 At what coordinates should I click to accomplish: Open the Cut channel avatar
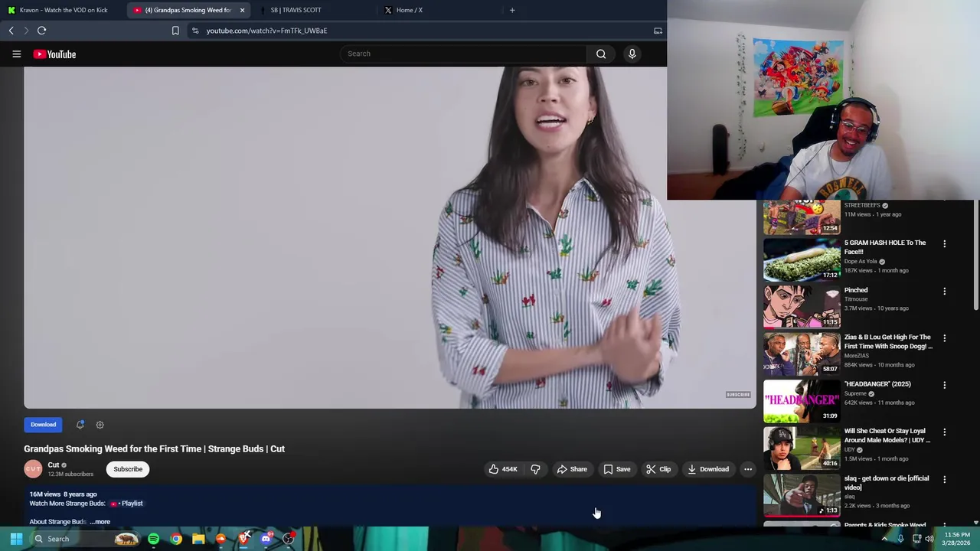(33, 469)
